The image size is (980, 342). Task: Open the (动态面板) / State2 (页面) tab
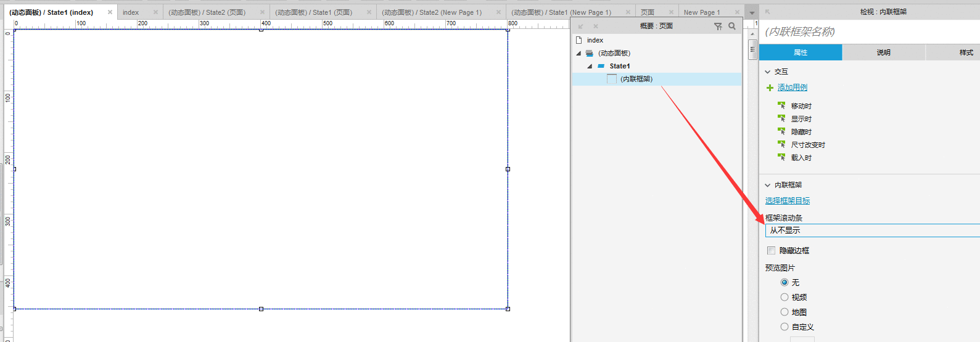[x=207, y=12]
